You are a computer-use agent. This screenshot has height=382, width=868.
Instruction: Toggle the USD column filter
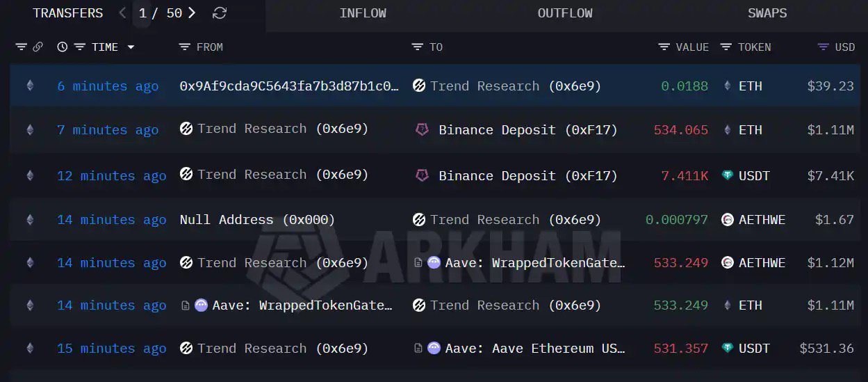click(824, 47)
